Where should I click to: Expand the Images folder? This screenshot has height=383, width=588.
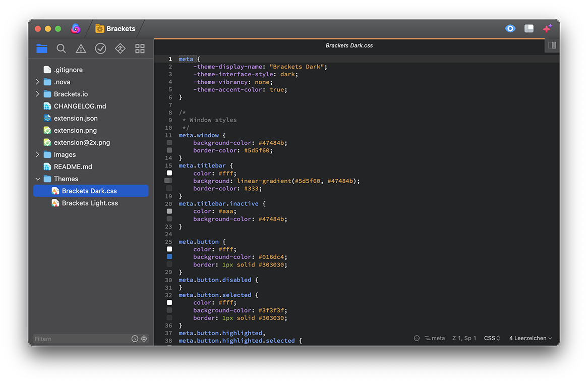point(37,154)
